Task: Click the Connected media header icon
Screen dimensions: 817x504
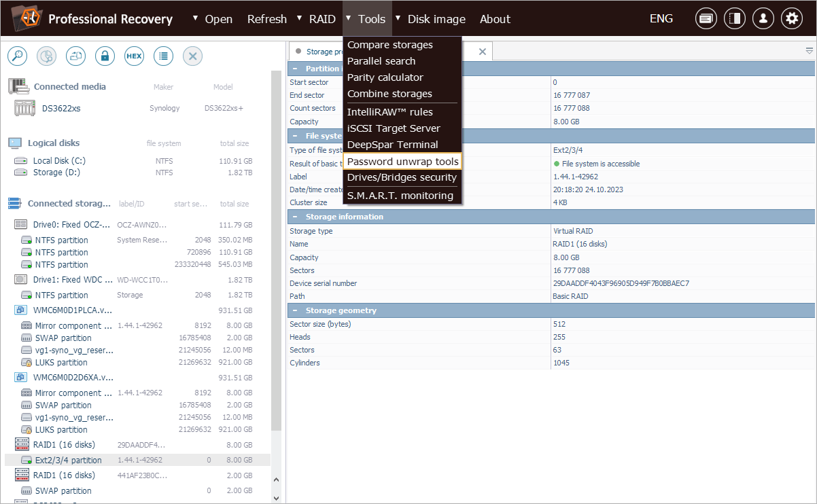Action: pos(18,86)
